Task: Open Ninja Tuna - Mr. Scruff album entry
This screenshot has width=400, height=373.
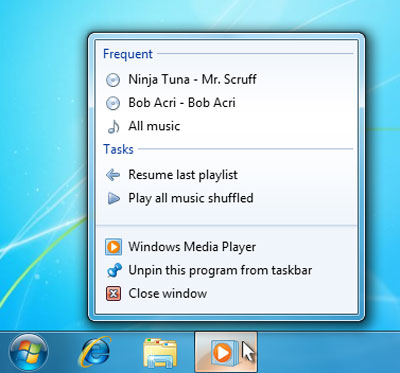Action: pos(226,80)
